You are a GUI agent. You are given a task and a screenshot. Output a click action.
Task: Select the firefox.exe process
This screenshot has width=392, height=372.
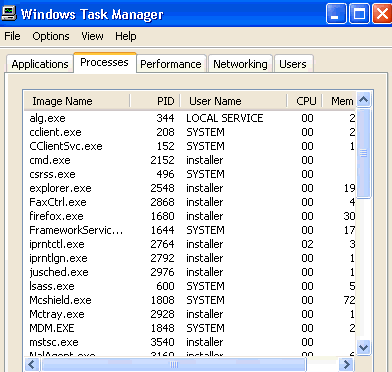(x=190, y=216)
